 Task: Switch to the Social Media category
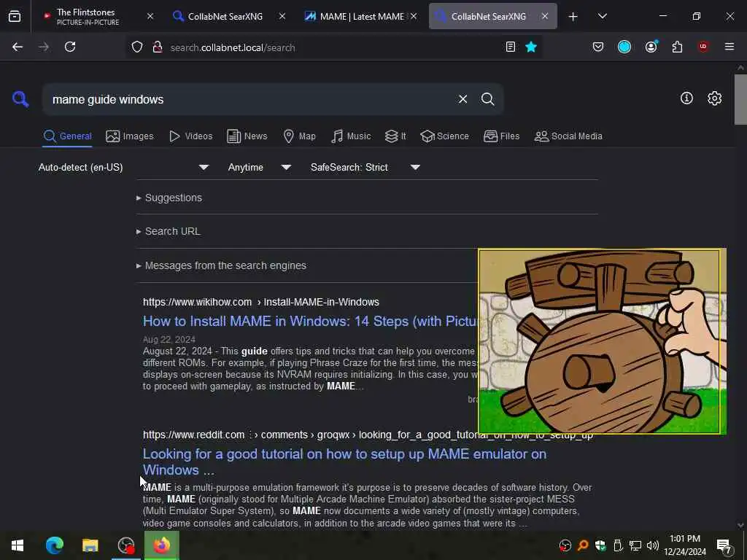[568, 136]
